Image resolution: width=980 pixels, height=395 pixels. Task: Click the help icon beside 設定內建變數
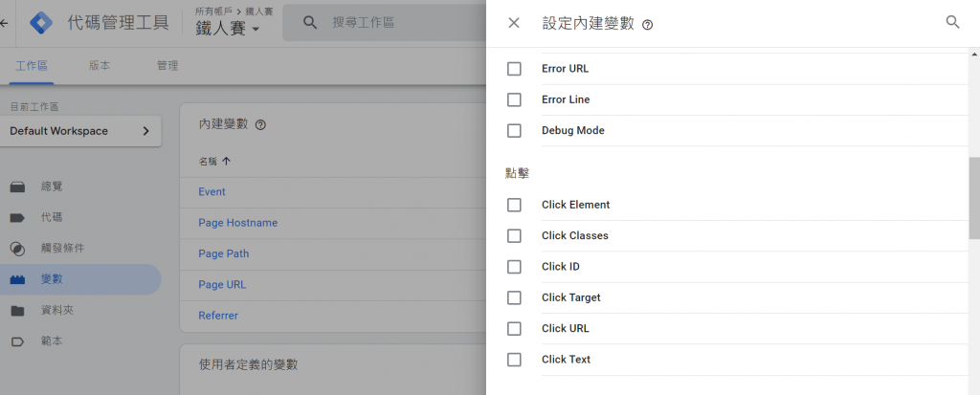648,25
